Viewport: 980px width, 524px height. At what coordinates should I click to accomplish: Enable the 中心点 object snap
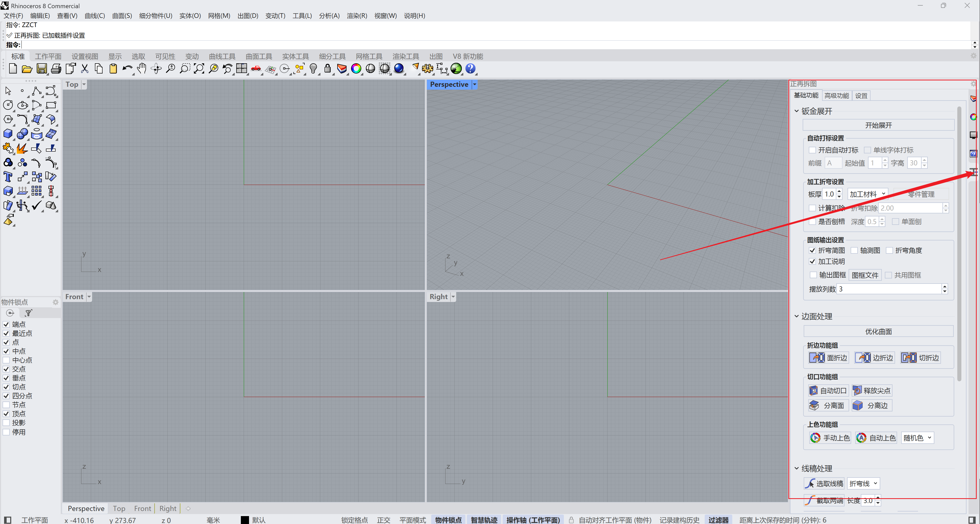pyautogui.click(x=6, y=360)
